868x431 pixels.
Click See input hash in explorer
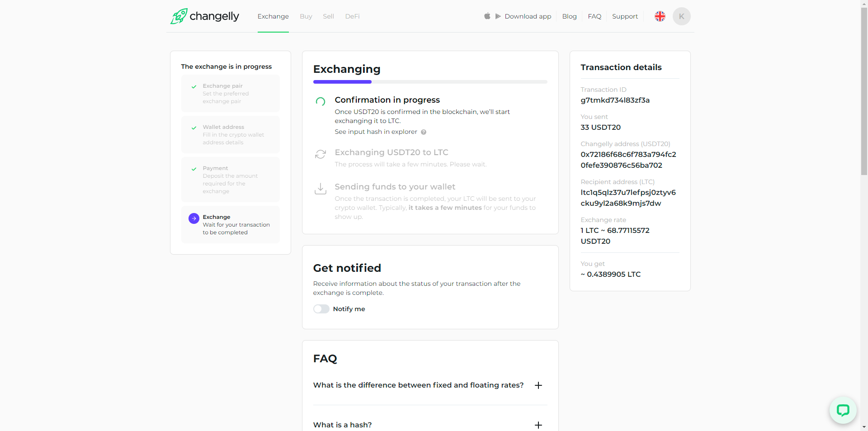[376, 132]
